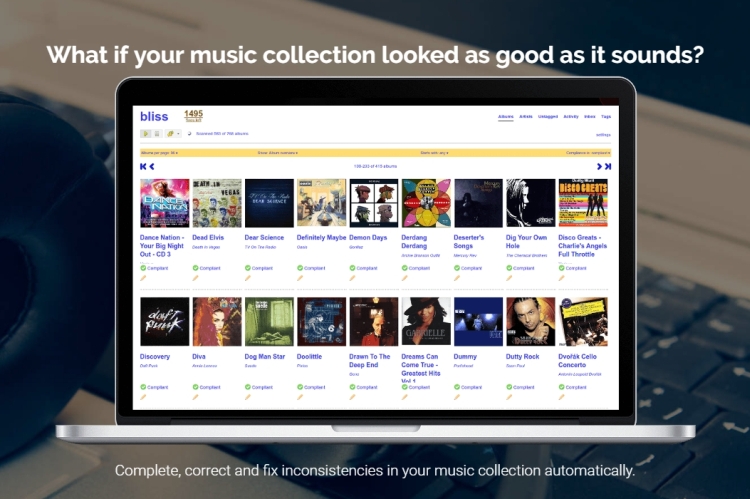Click the green Compliant check icon for Discovery
The height and width of the screenshot is (499, 750).
pyautogui.click(x=143, y=387)
